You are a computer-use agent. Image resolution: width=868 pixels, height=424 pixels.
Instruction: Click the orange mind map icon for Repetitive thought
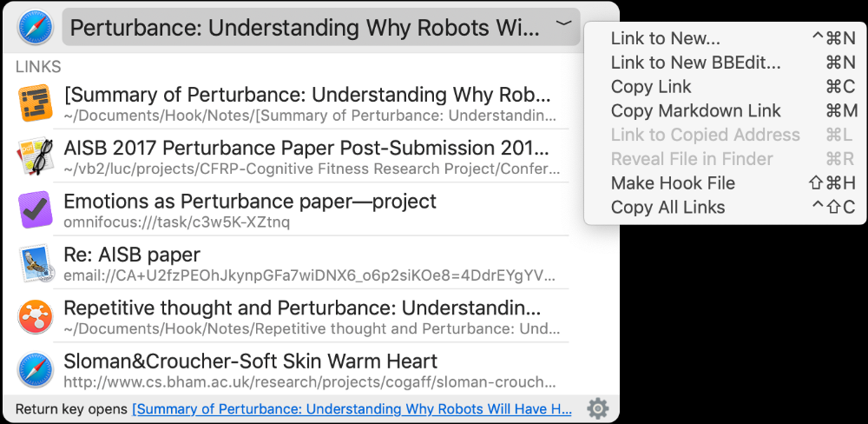[x=36, y=317]
